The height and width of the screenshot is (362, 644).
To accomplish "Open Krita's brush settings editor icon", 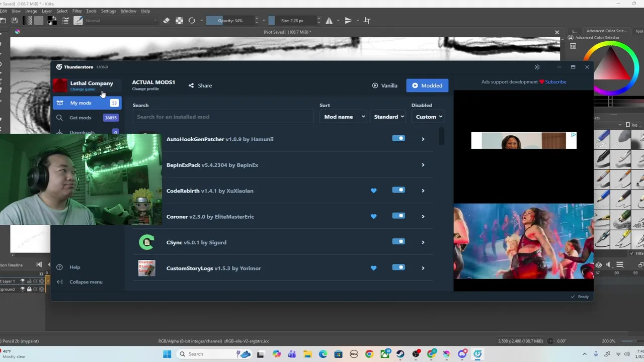I will tap(65, 21).
